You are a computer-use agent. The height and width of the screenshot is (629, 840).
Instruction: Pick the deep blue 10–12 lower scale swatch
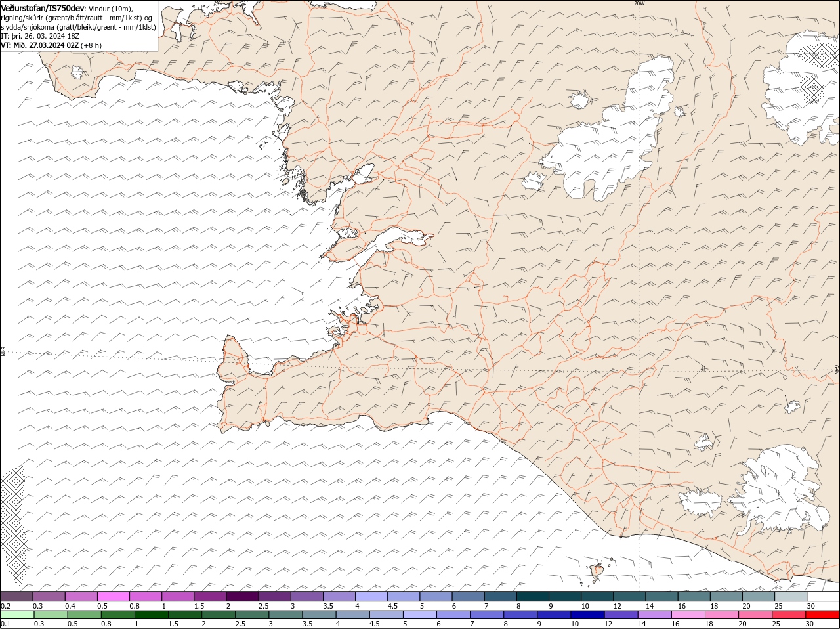[x=587, y=615]
